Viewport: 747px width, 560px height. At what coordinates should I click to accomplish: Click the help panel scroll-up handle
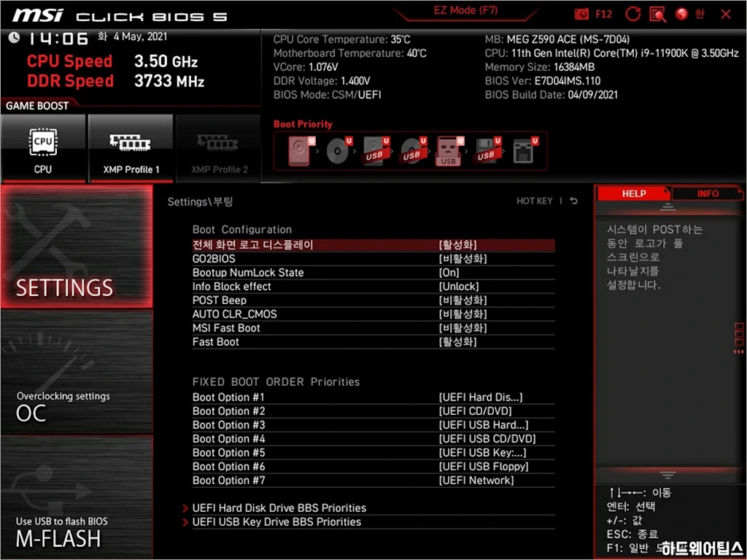[667, 207]
